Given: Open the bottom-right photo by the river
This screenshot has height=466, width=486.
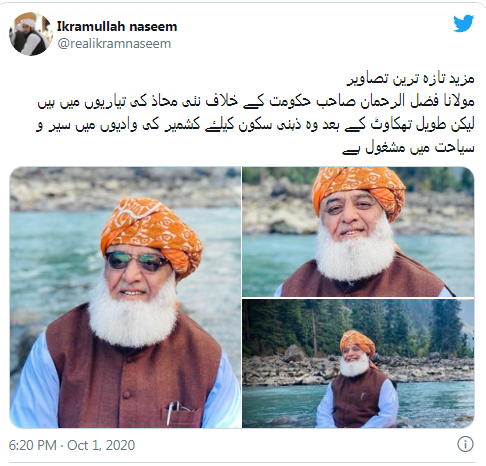Looking at the screenshot, I should pos(358,363).
